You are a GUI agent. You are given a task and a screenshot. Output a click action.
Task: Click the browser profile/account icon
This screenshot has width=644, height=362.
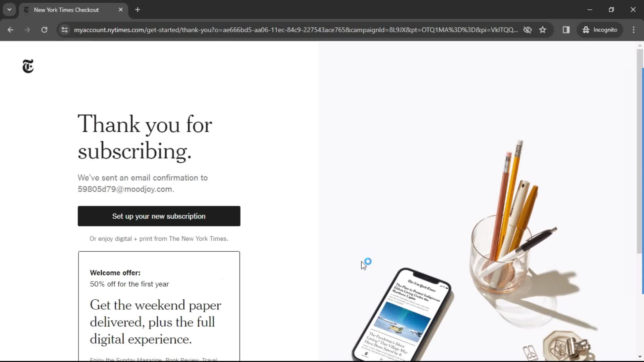pos(601,29)
